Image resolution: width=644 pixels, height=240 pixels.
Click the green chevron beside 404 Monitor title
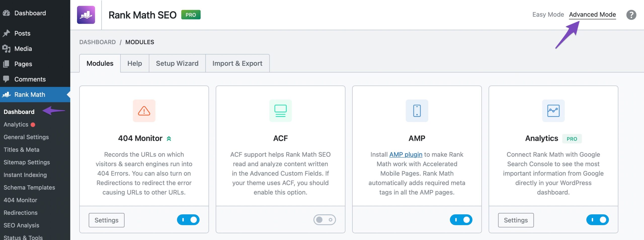[169, 139]
